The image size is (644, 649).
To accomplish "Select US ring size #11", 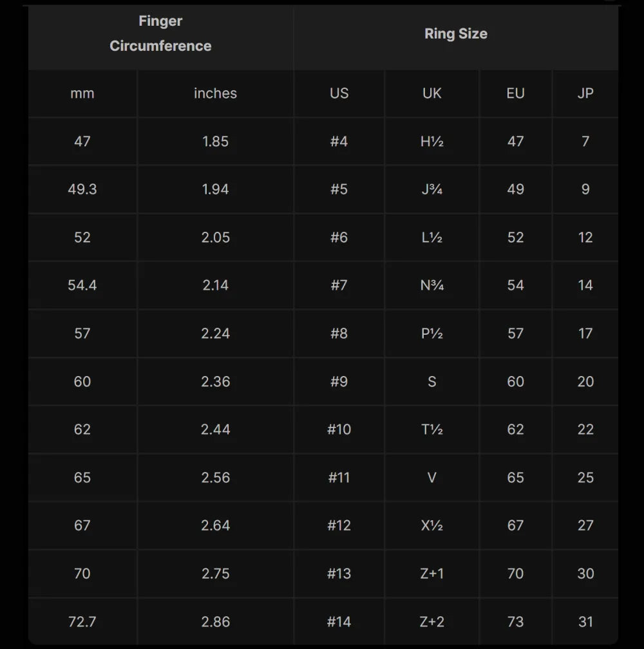I will [339, 478].
